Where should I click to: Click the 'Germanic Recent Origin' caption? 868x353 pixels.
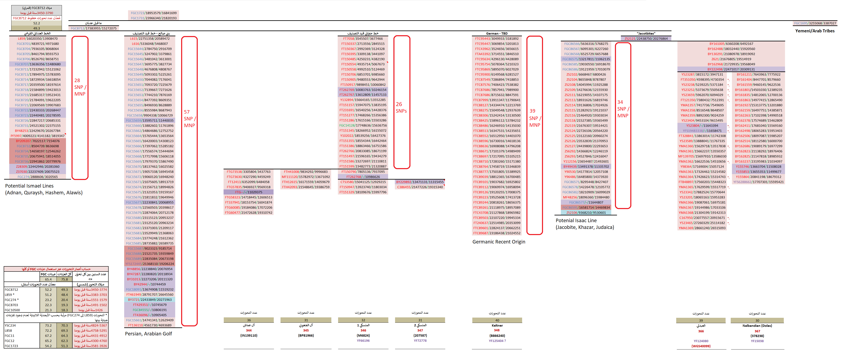coord(499,242)
